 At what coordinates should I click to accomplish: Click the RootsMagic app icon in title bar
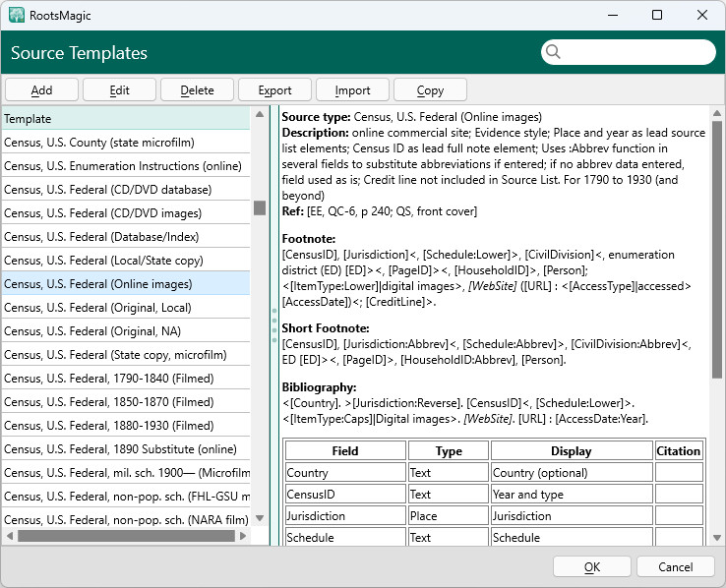[17, 15]
